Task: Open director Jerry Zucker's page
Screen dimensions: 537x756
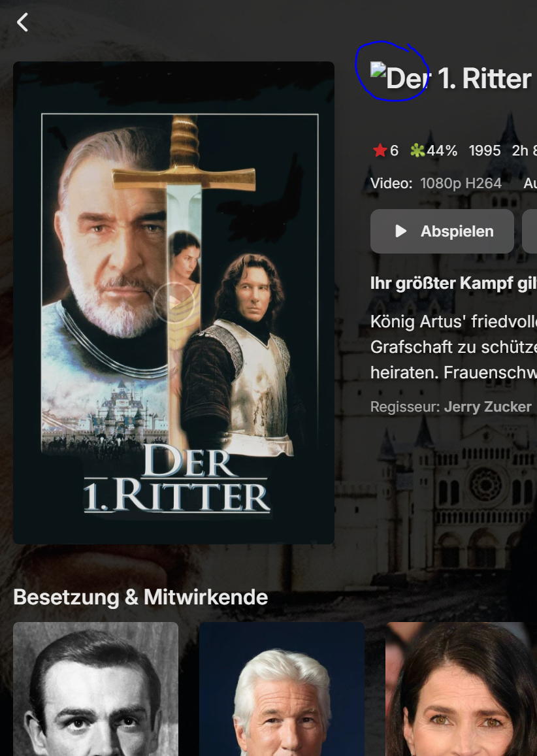Action: 487,407
